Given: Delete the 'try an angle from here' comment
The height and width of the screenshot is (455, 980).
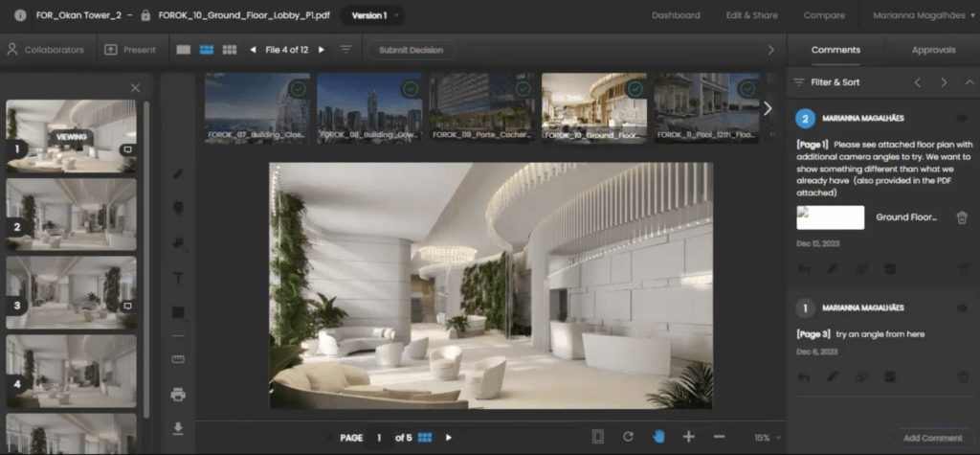Looking at the screenshot, I should click(x=963, y=377).
